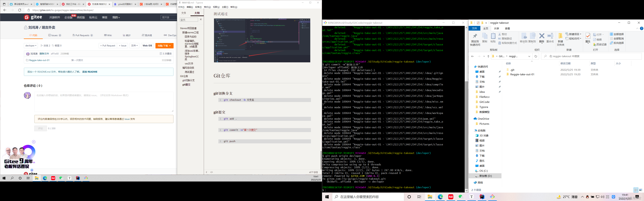Image resolution: width=644 pixels, height=201 pixels.
Task: Click the gitee comment text area
Action: (x=104, y=102)
